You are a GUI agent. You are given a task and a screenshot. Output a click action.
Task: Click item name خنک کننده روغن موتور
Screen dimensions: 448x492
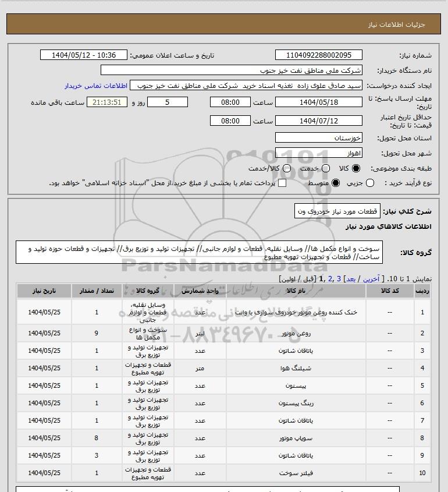click(296, 312)
